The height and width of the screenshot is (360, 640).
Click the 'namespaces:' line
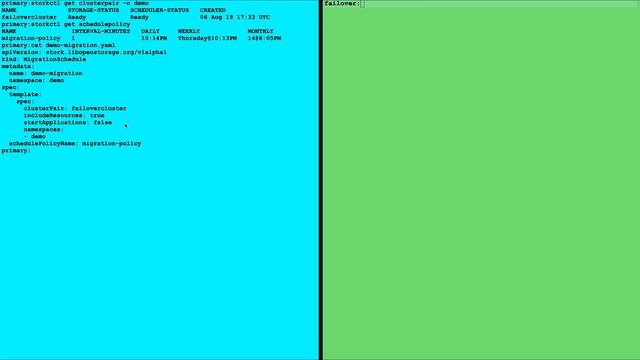(44, 129)
